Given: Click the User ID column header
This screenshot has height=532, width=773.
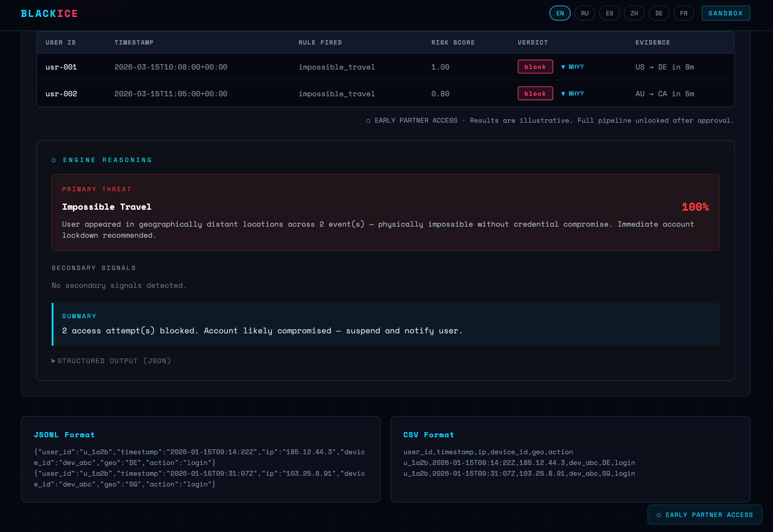Looking at the screenshot, I should coord(61,43).
